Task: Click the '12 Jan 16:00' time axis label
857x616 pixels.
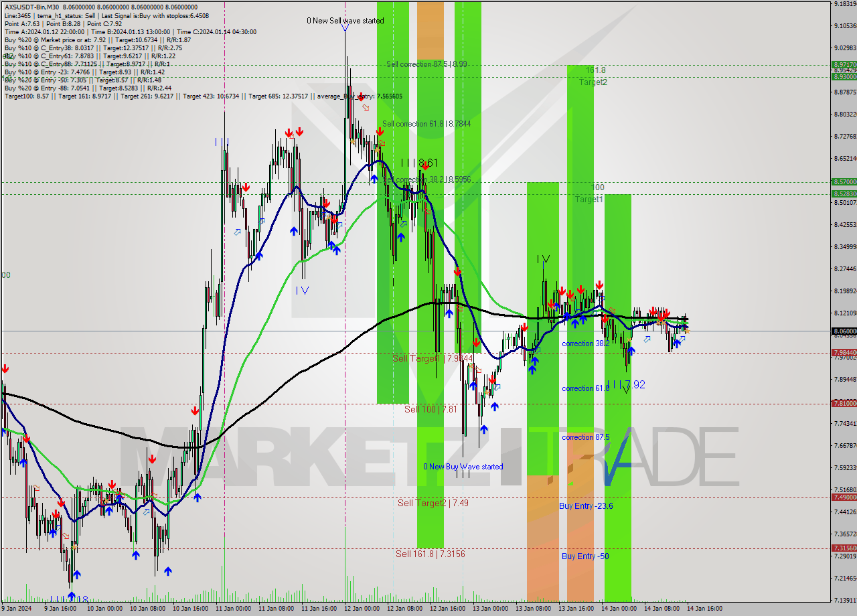Action: (x=447, y=609)
